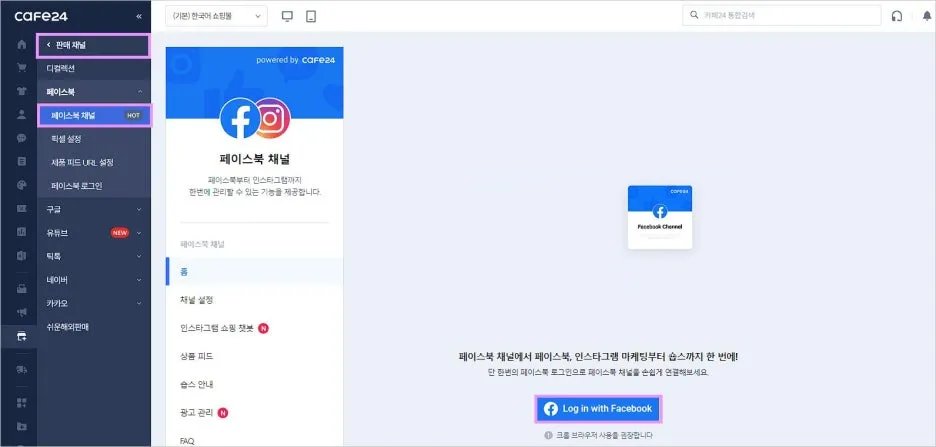This screenshot has height=447, width=936.
Task: Open the person customers icon
Action: pos(21,115)
